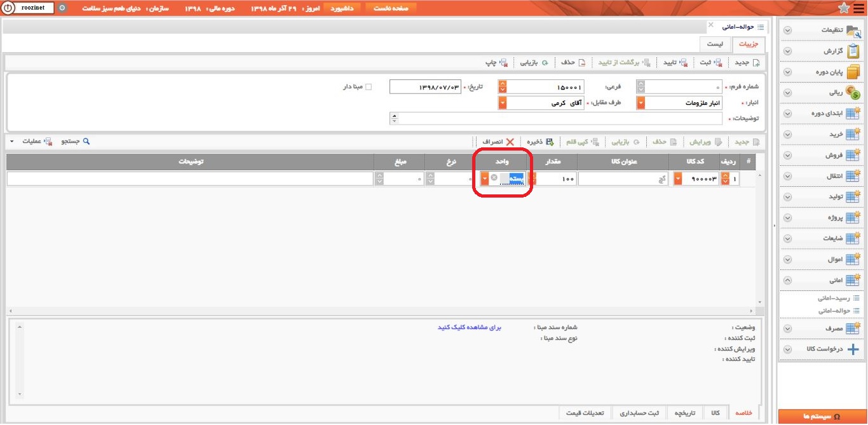Screen dimensions: 868x425
Task: Click داشبورد dashboard button
Action: [x=343, y=8]
